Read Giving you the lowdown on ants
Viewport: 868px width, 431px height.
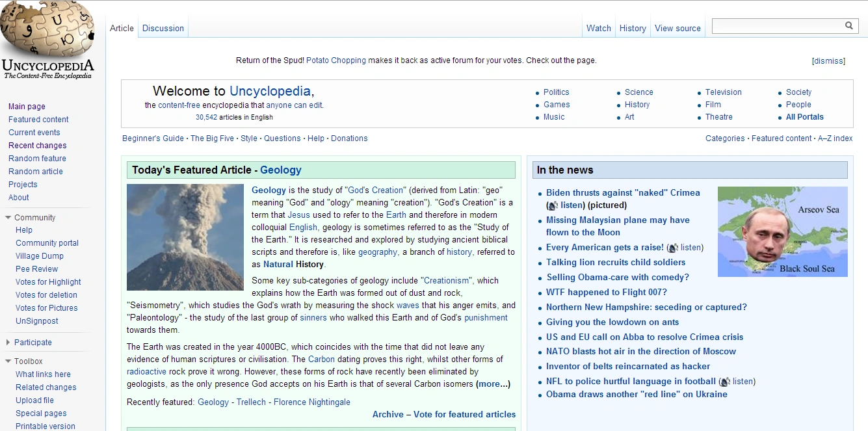pos(612,322)
